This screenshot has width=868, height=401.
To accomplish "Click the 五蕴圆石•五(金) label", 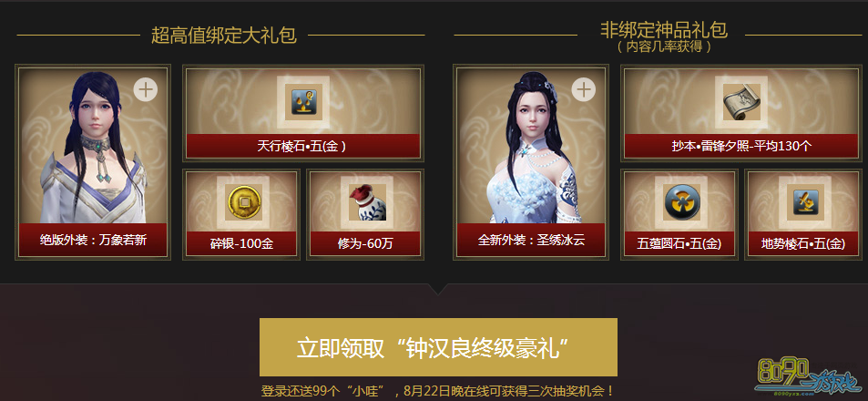I will 679,243.
